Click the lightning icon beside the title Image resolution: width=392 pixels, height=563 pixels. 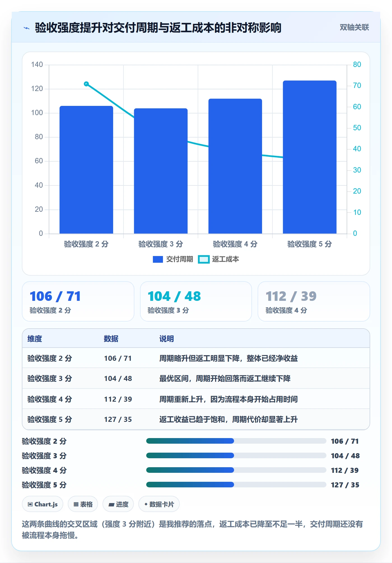(27, 28)
